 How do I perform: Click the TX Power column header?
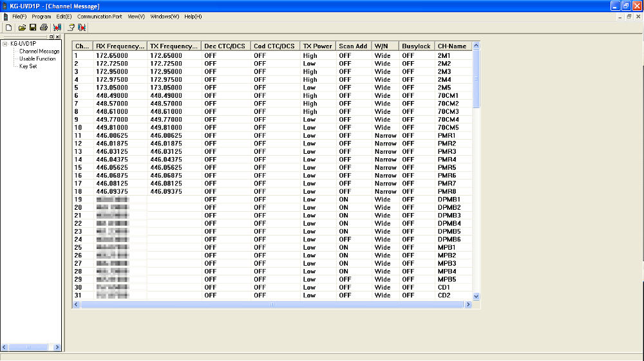pyautogui.click(x=318, y=46)
